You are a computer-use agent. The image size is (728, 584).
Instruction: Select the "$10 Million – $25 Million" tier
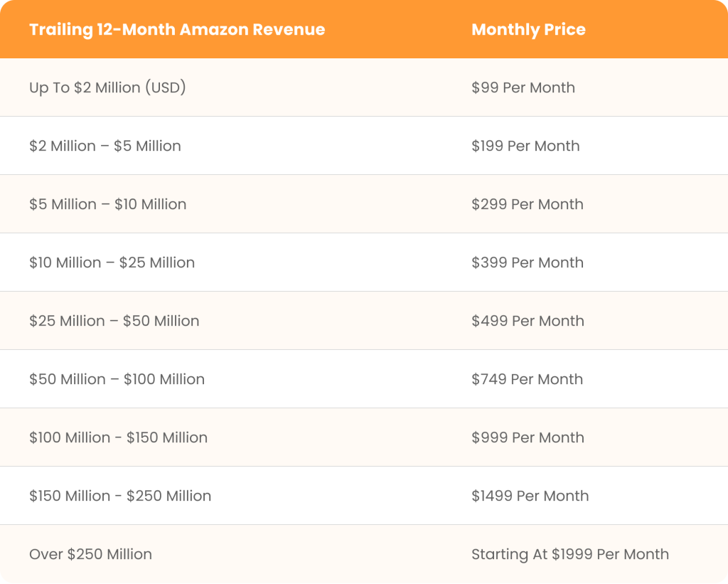[112, 263]
